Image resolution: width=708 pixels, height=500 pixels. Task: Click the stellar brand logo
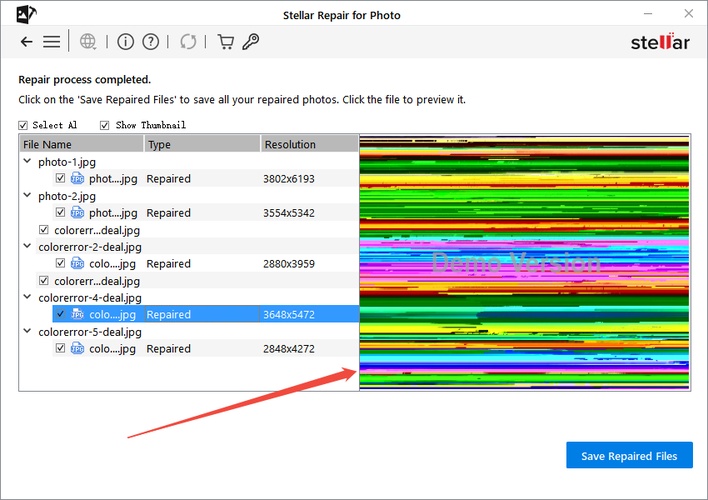click(660, 42)
